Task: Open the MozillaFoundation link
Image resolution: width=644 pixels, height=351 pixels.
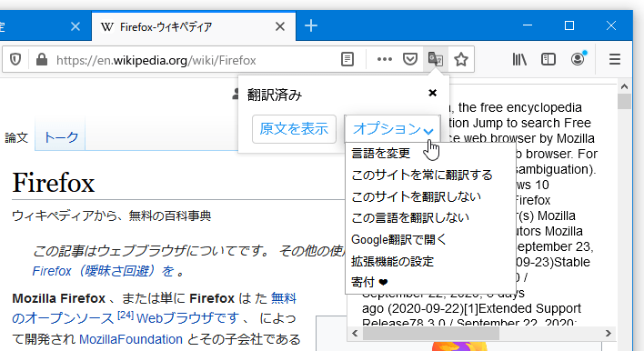Action: click(131, 339)
